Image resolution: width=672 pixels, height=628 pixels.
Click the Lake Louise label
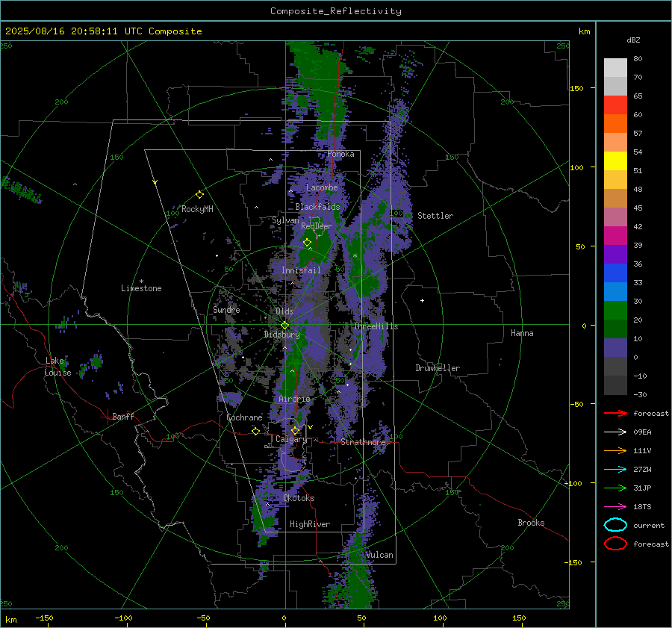point(57,367)
